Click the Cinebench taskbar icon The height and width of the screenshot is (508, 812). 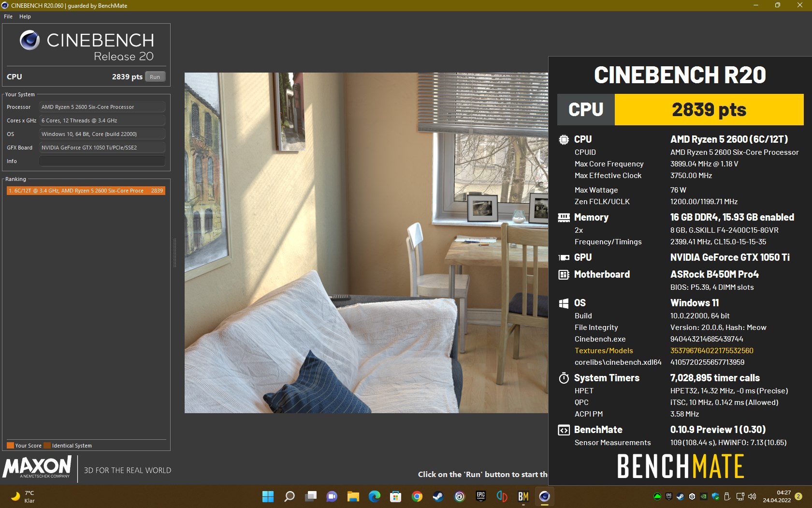(x=545, y=496)
